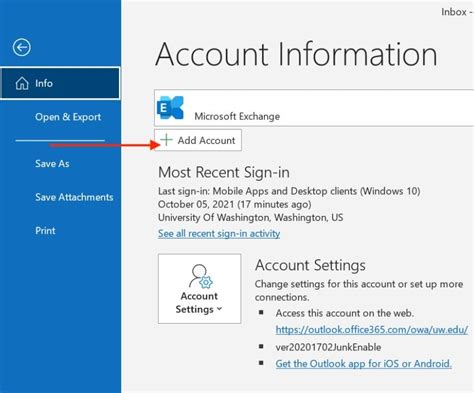
Task: Click the Account Information heading
Action: tap(296, 54)
